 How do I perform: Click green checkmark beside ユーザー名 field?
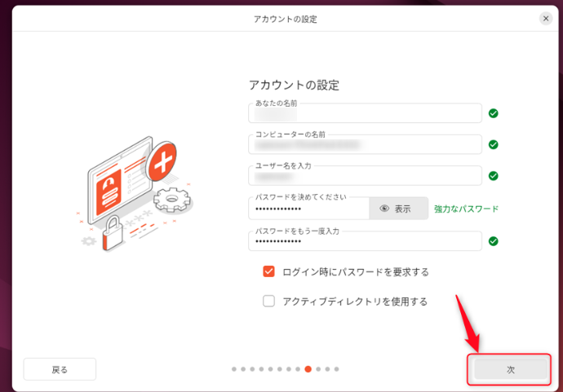tap(494, 176)
